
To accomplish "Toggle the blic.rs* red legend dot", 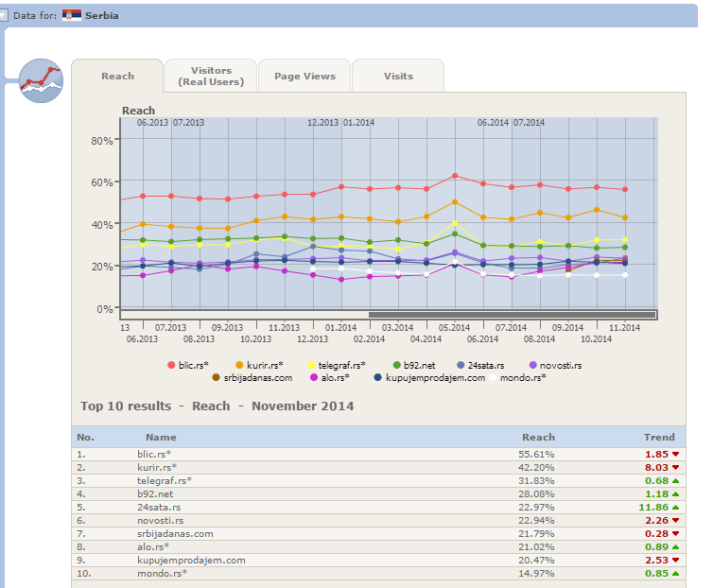I will click(171, 365).
